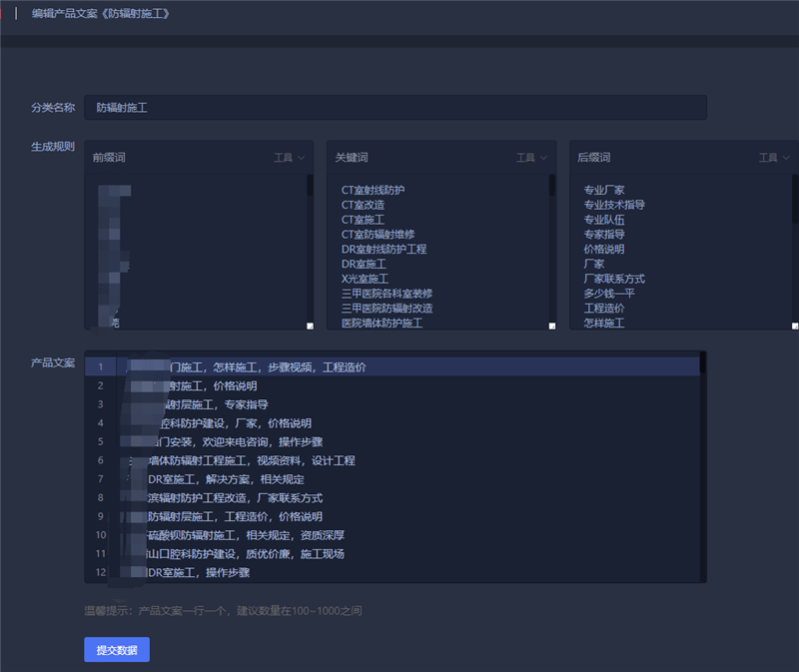Select keyword line 医院墙体防护施工
799x672 pixels.
(x=382, y=323)
